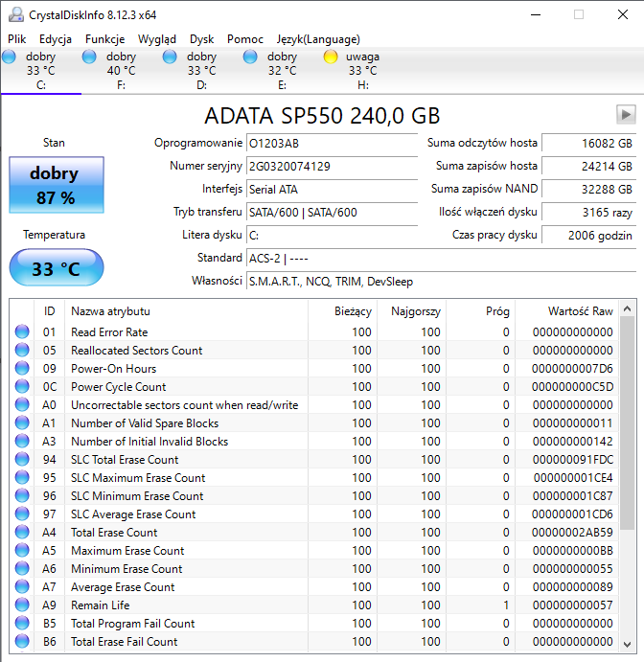Open the Dysk menu

tap(201, 39)
